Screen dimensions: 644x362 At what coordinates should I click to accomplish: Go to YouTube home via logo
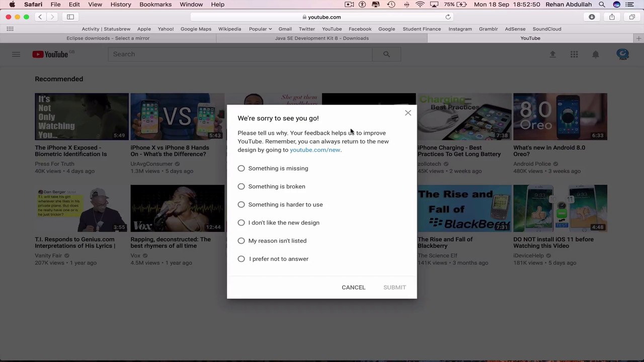(x=50, y=54)
